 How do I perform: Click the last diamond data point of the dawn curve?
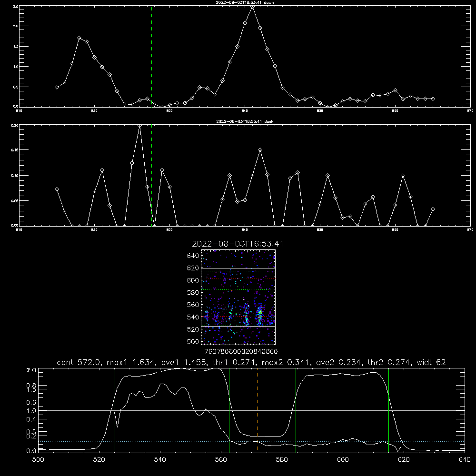coord(433,99)
